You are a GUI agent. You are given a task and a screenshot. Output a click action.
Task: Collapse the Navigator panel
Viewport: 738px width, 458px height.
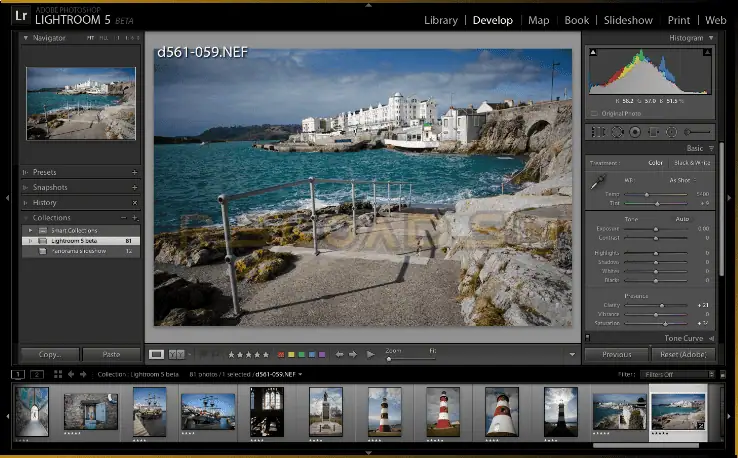(25, 38)
